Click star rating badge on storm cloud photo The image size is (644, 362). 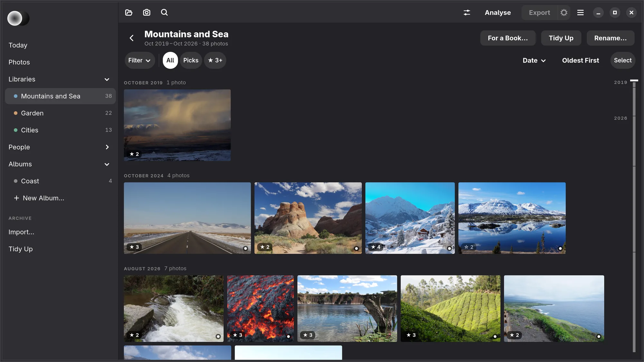(134, 154)
